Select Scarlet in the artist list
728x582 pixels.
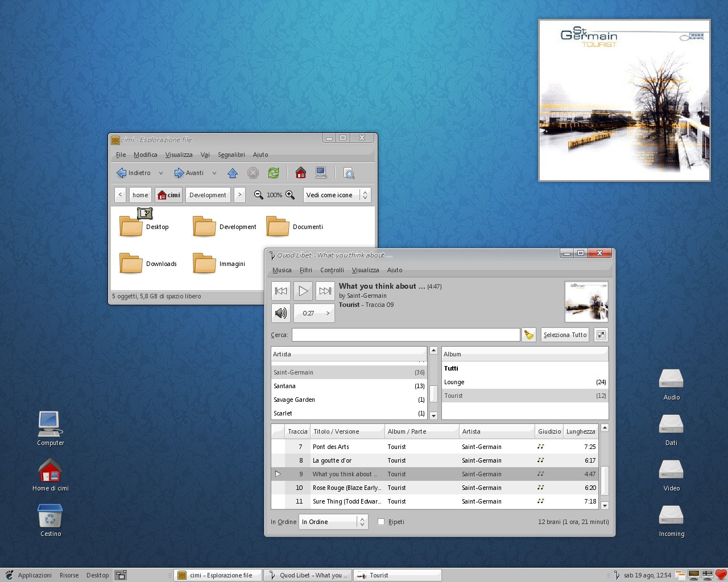[349, 413]
